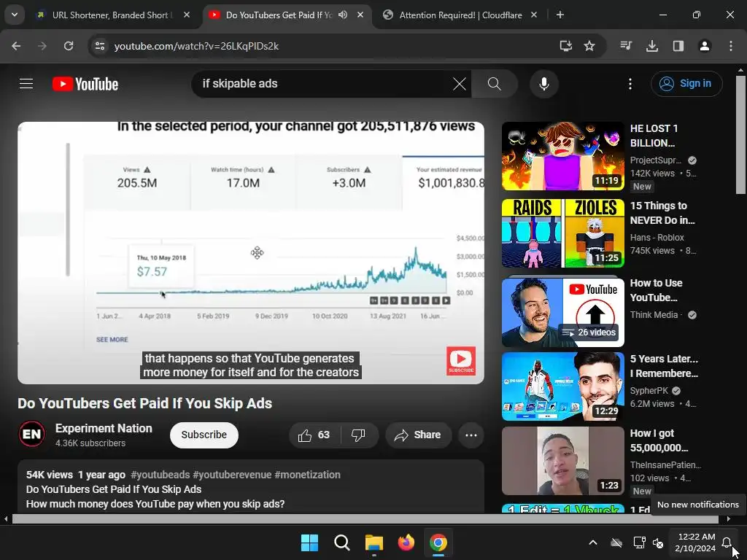Open How I got 55,000,000 video thumbnail

[562, 461]
